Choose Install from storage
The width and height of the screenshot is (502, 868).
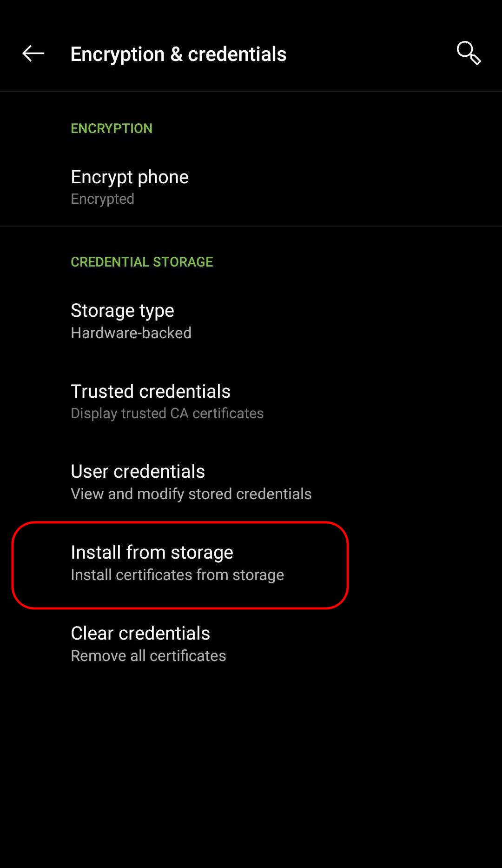152,553
